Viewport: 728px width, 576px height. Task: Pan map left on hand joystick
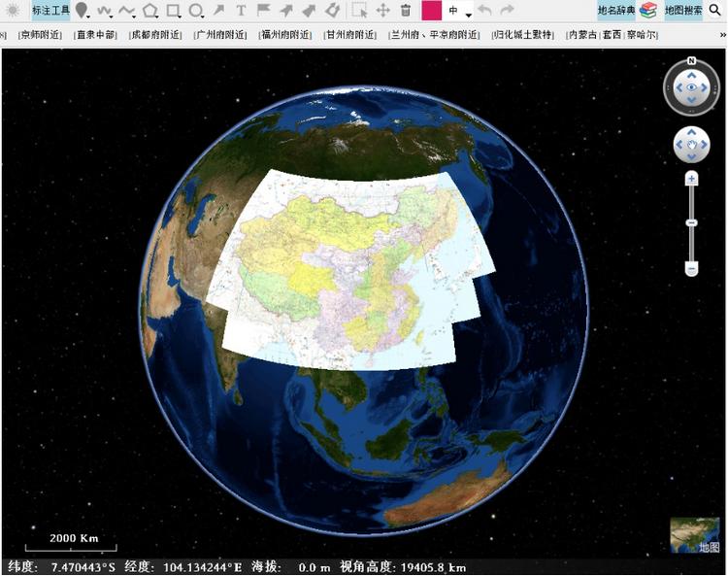pos(679,145)
